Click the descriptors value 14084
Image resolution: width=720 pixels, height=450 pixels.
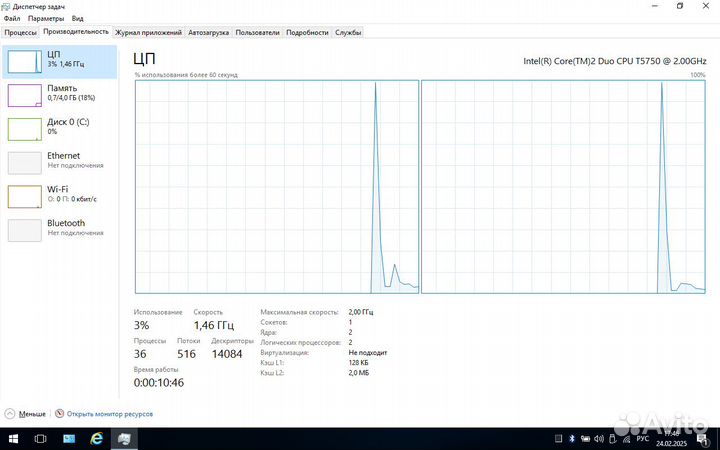pos(227,354)
